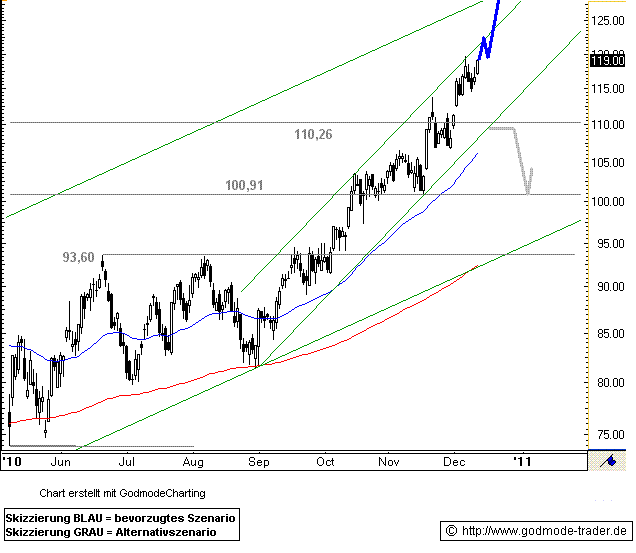Click the 100,91 support level label
Image resolution: width=636 pixels, height=553 pixels.
pyautogui.click(x=244, y=185)
